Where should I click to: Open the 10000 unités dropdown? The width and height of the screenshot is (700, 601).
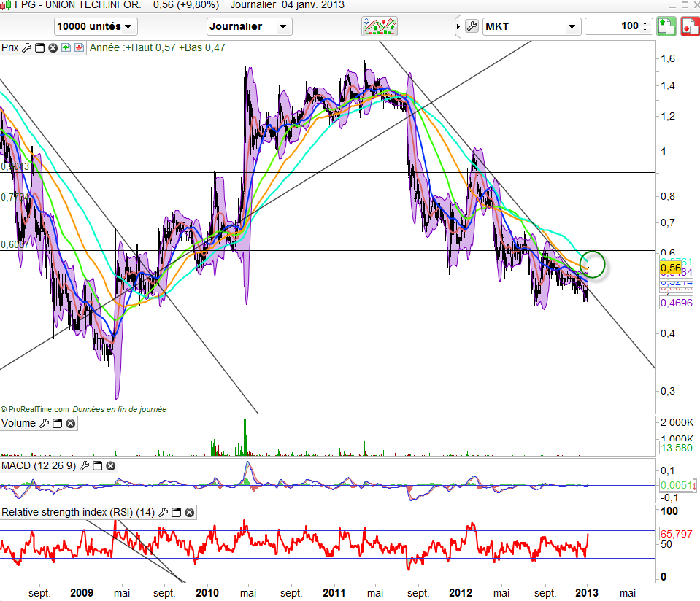click(x=96, y=27)
